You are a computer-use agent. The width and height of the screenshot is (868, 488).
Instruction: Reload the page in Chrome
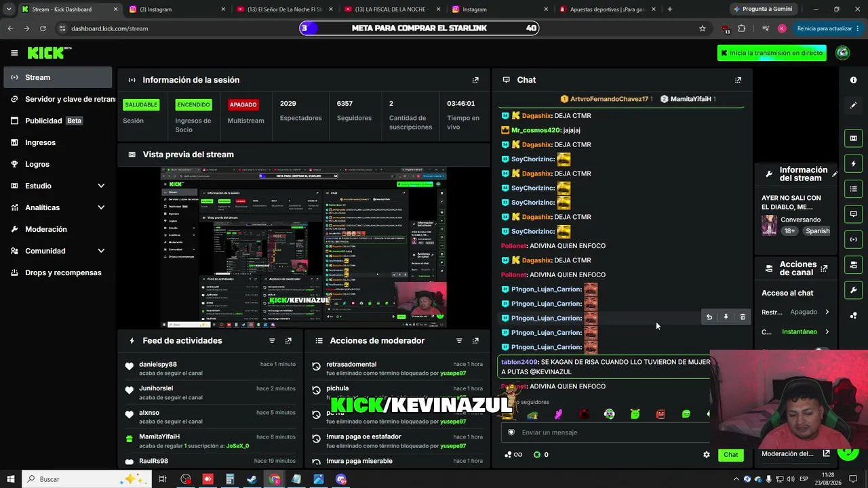(43, 28)
